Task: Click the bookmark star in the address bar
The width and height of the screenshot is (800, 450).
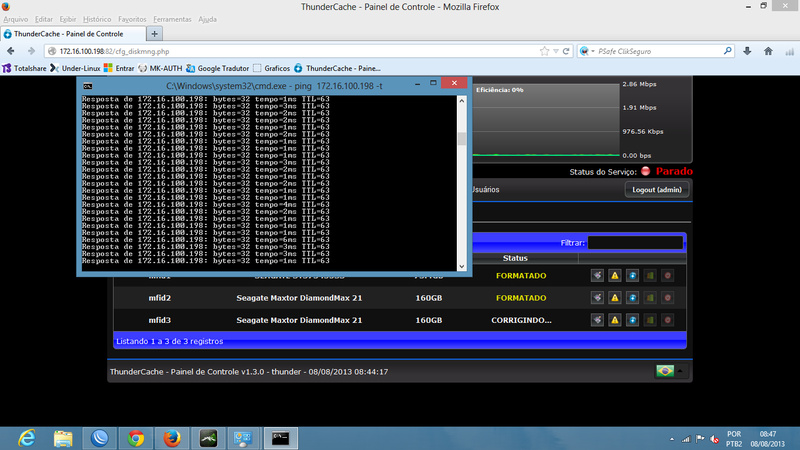Action: 544,51
